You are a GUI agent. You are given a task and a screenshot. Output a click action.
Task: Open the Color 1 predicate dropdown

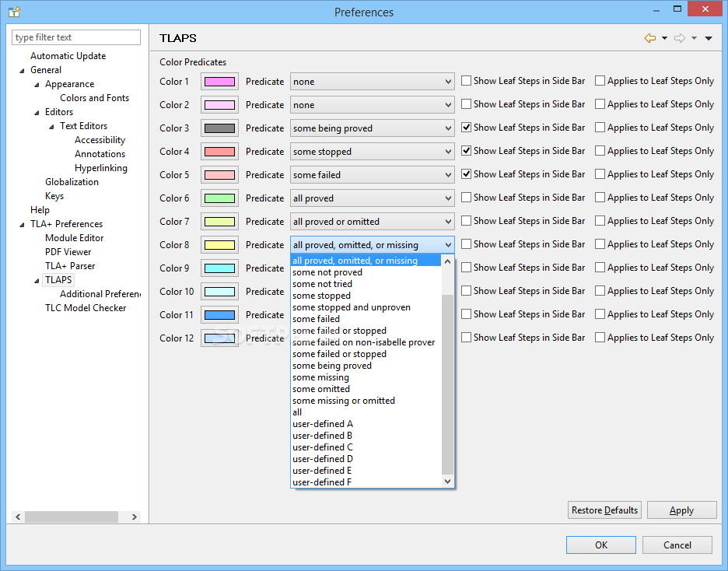point(373,82)
